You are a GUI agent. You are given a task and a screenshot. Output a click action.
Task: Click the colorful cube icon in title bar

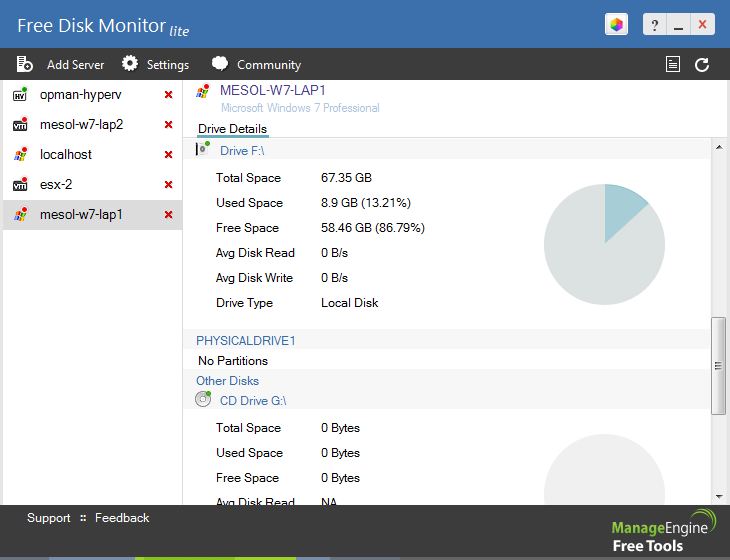click(616, 24)
